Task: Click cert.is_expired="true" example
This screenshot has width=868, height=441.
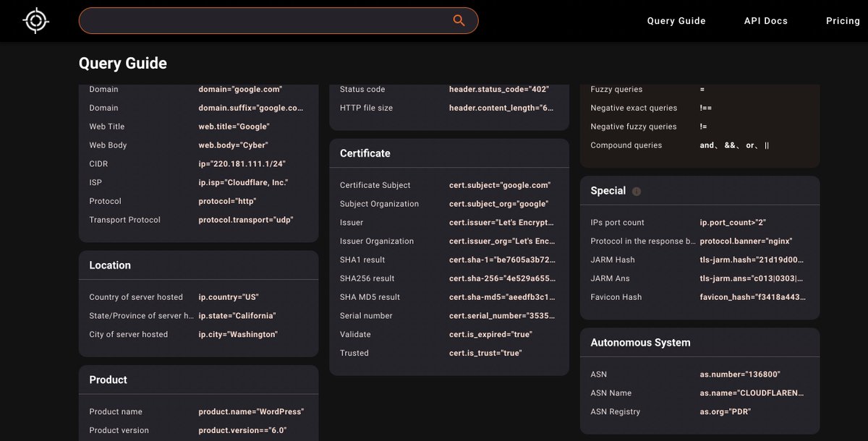Action: [490, 335]
